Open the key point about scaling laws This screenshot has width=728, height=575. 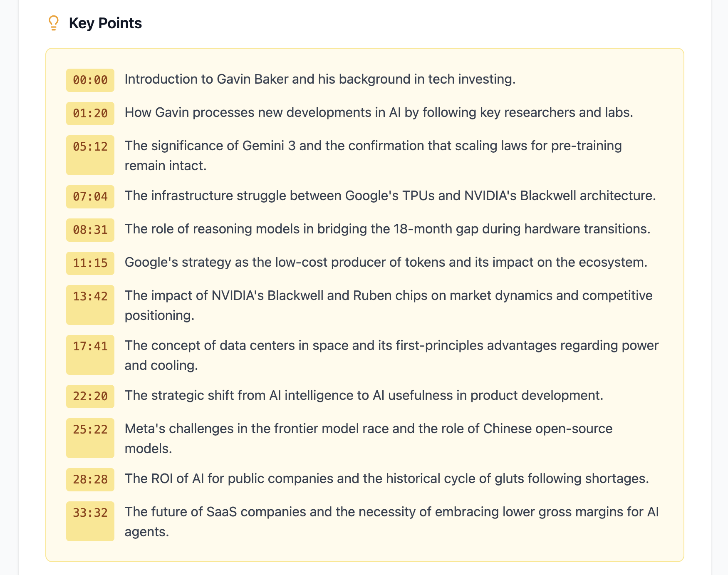[x=373, y=146]
